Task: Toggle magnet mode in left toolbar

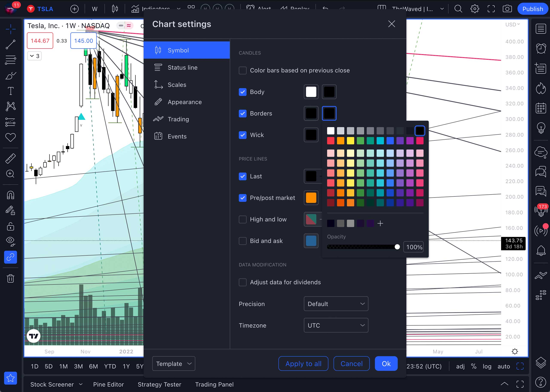Action: (x=11, y=195)
